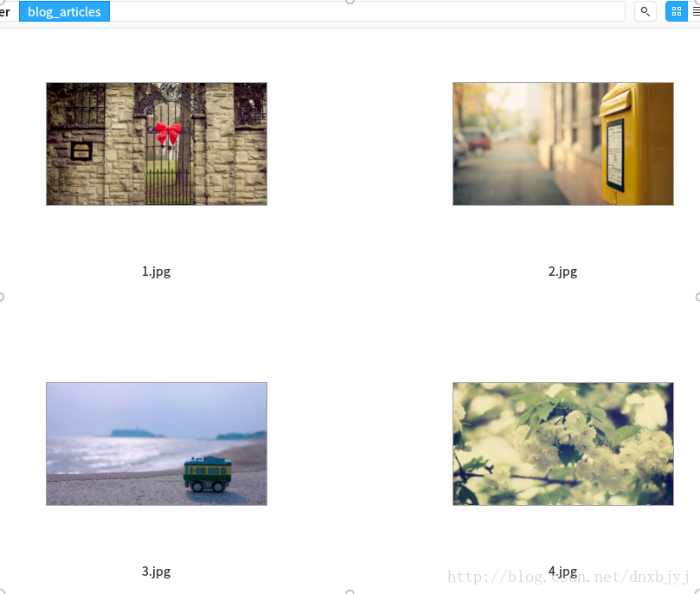Switch to grid view icon
The width and height of the screenshot is (700, 594).
(677, 11)
